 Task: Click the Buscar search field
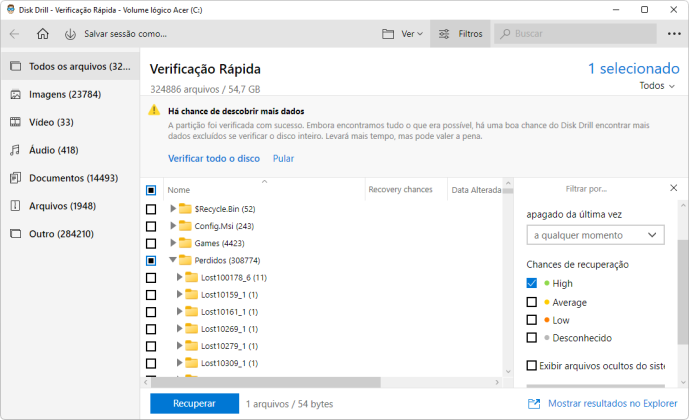click(575, 34)
